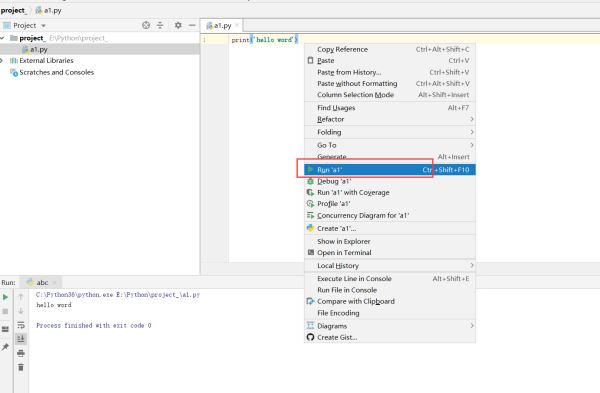Expand the External Libraries node

click(2, 60)
